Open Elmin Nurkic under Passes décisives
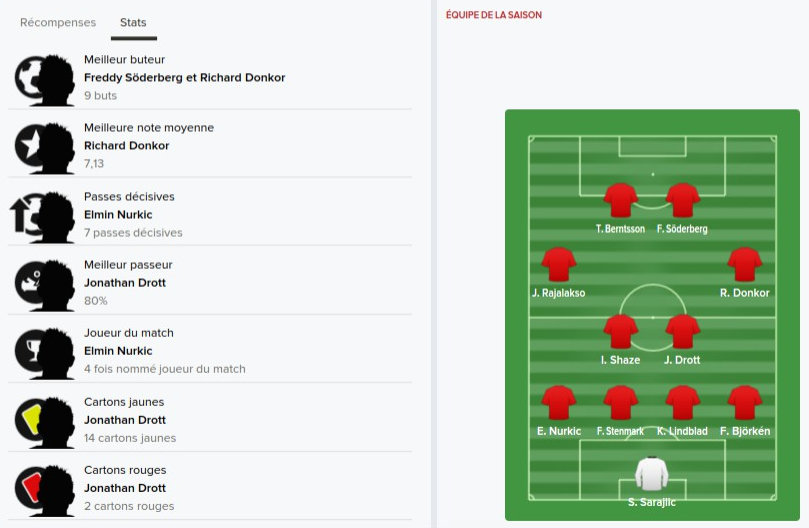The width and height of the screenshot is (809, 528). 118,214
